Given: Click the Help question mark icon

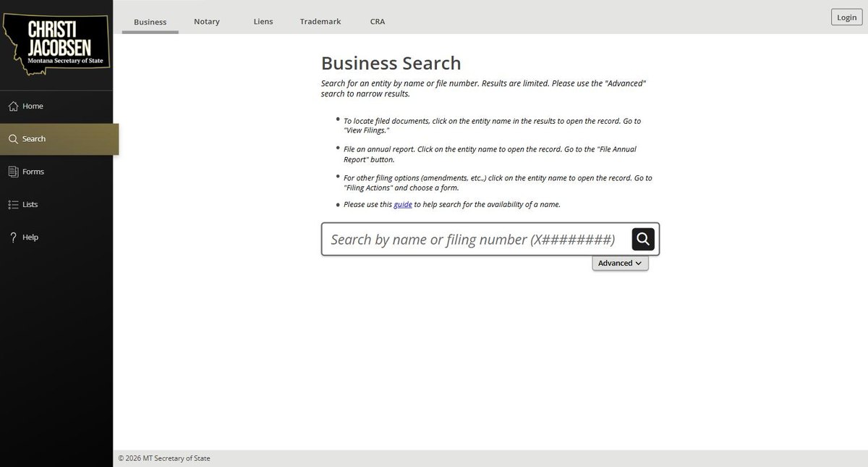Looking at the screenshot, I should coord(13,237).
